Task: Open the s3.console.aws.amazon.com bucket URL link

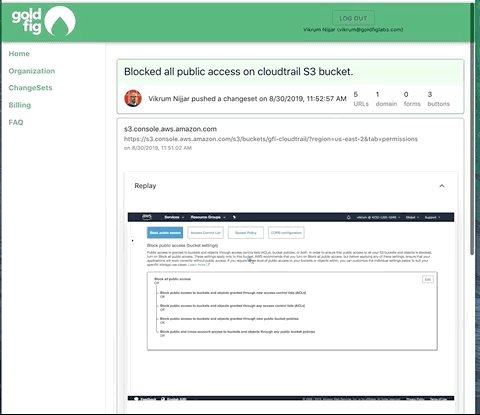Action: (271, 139)
